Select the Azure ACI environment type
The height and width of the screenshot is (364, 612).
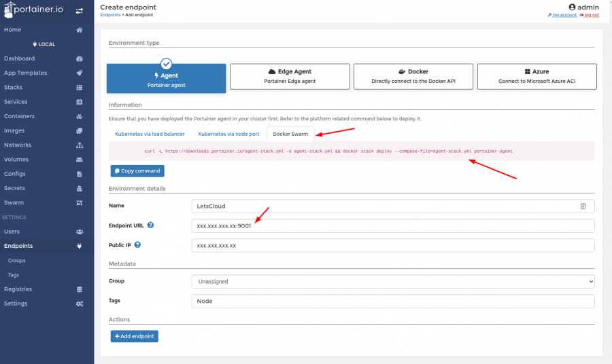click(x=537, y=76)
